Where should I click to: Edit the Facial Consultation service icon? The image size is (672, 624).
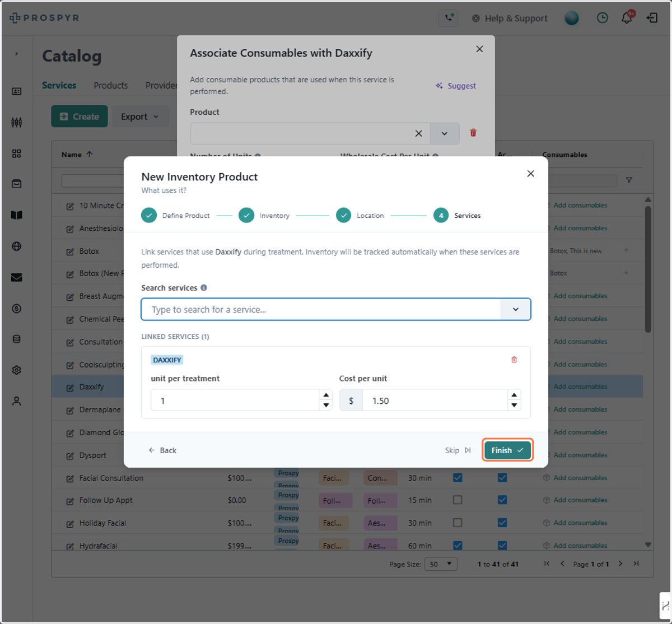tap(70, 478)
